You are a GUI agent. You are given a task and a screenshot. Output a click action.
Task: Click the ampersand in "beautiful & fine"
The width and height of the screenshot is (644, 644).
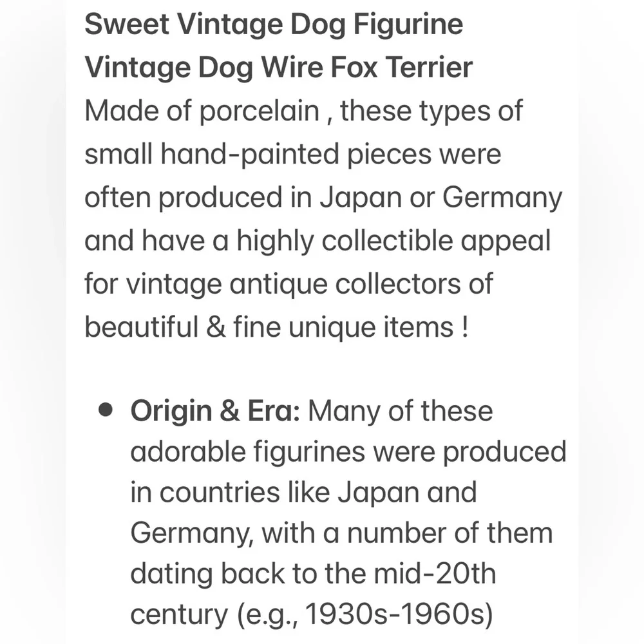click(216, 327)
